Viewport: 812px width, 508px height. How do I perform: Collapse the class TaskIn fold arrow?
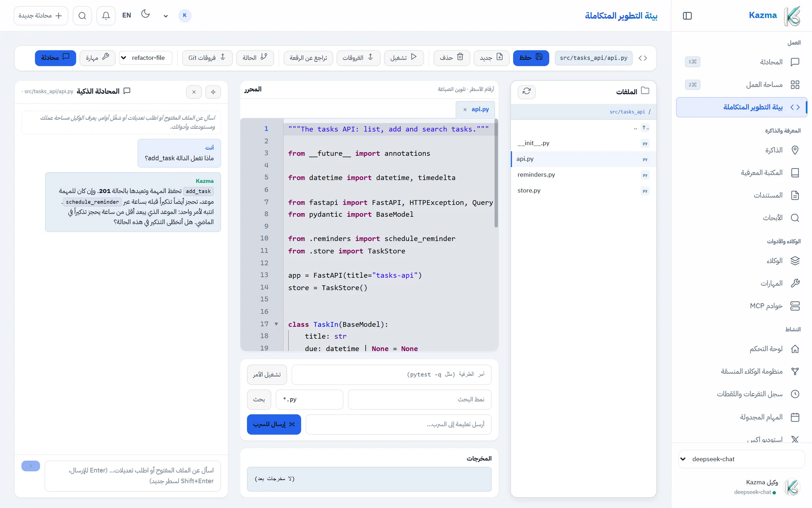276,324
